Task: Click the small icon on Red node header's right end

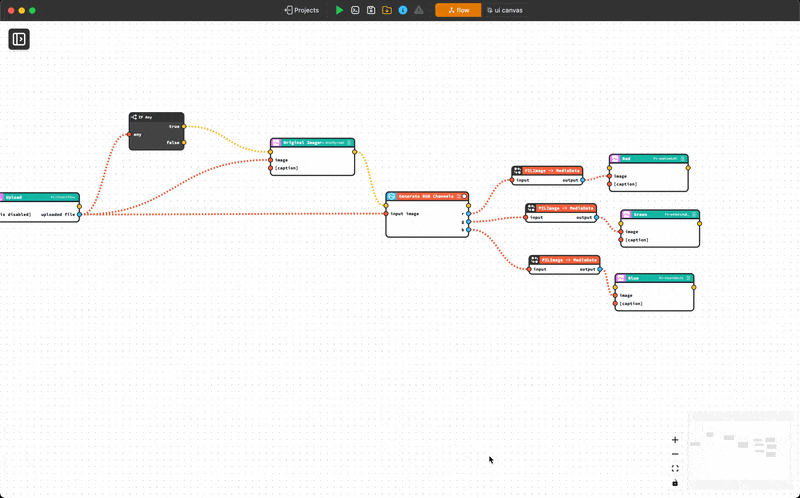Action: pyautogui.click(x=684, y=158)
